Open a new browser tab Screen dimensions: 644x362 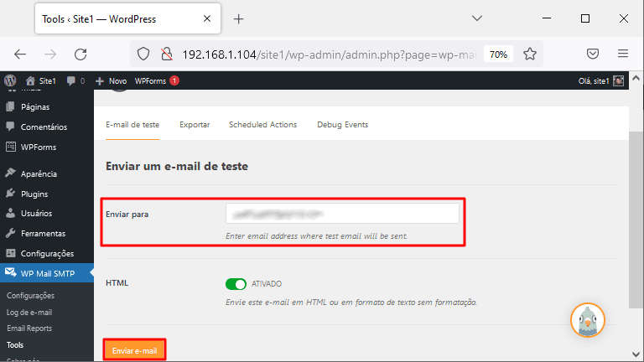(x=239, y=19)
